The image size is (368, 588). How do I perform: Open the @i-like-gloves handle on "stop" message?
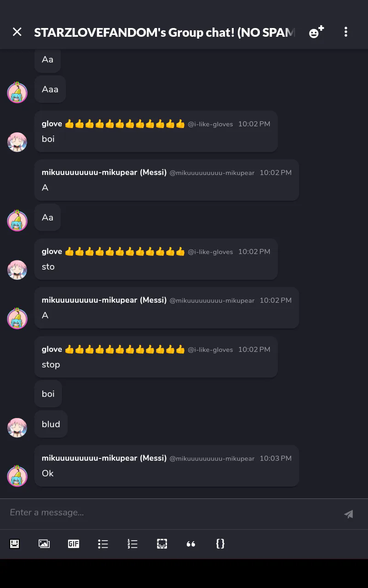(x=210, y=350)
